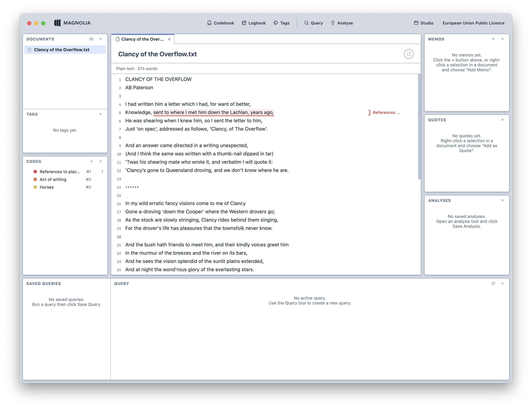Image resolution: width=532 pixels, height=409 pixels.
Task: Close the Documents panel
Action: pyautogui.click(x=100, y=39)
